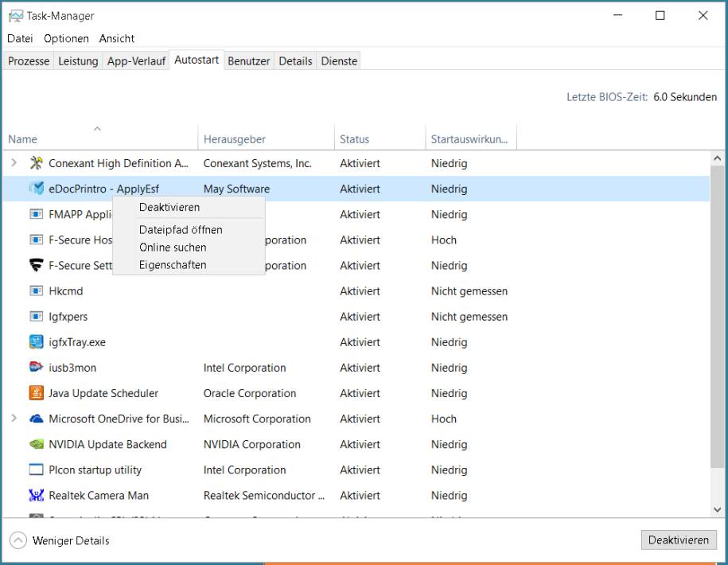Click the Conexant High Definition Audio icon

click(36, 163)
